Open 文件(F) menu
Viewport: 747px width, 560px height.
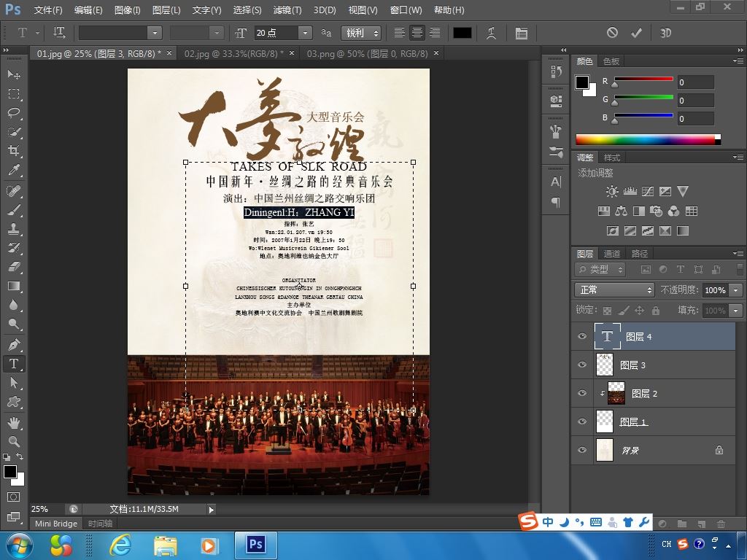click(x=48, y=10)
